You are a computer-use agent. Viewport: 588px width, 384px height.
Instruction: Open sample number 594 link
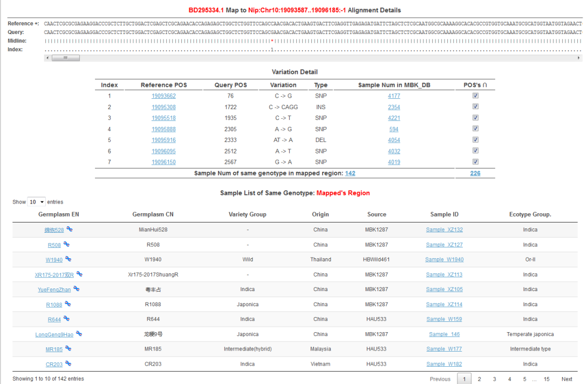coord(394,130)
